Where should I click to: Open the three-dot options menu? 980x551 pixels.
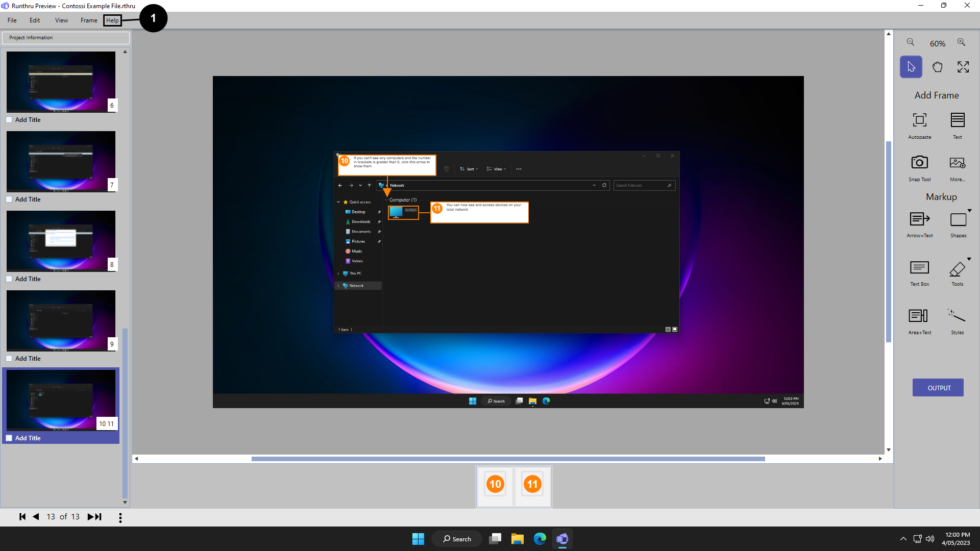120,518
